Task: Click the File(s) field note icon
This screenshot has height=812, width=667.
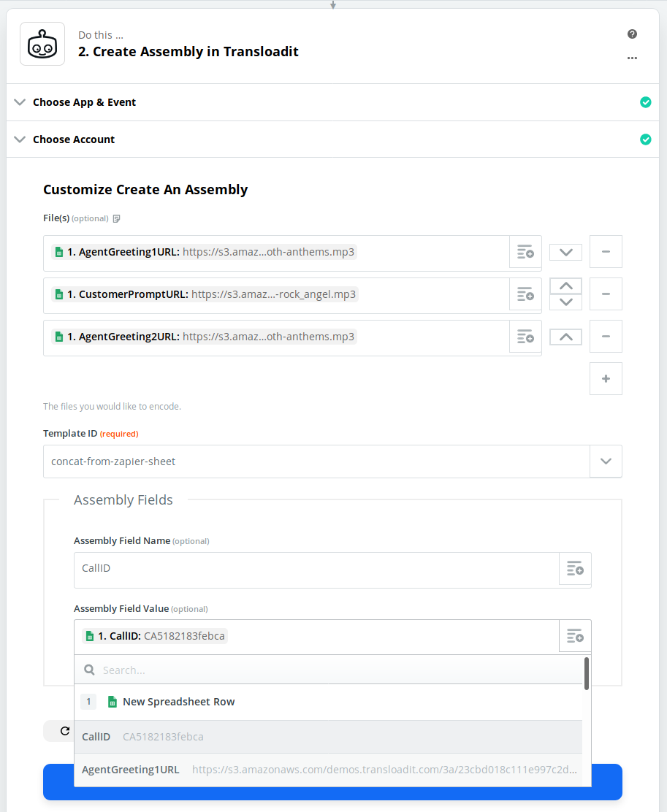Action: click(x=117, y=218)
